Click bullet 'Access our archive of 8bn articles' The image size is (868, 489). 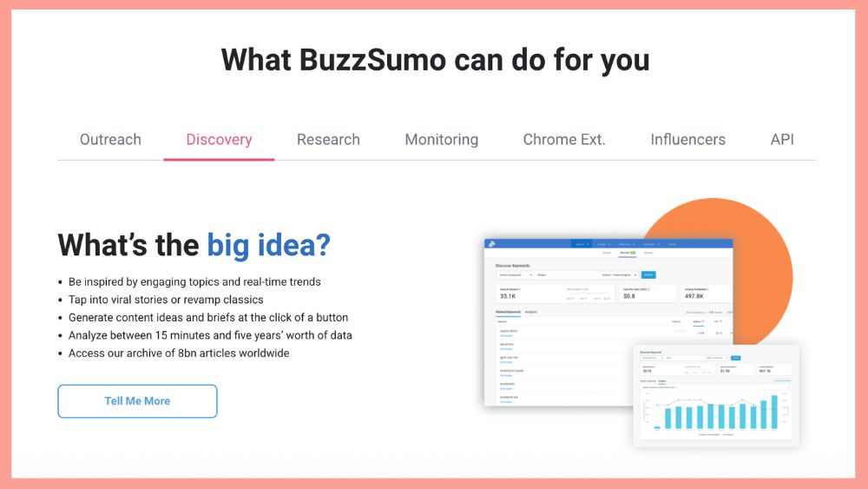pos(179,353)
